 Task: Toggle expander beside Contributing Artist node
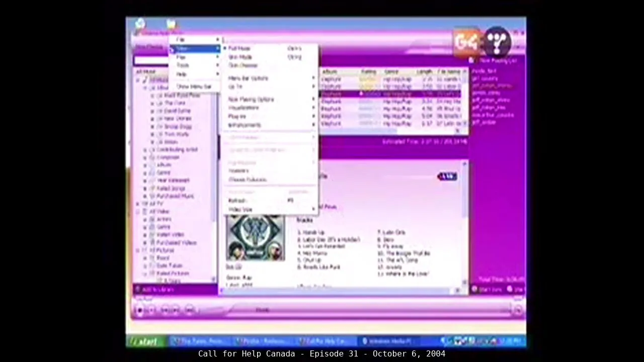click(145, 150)
